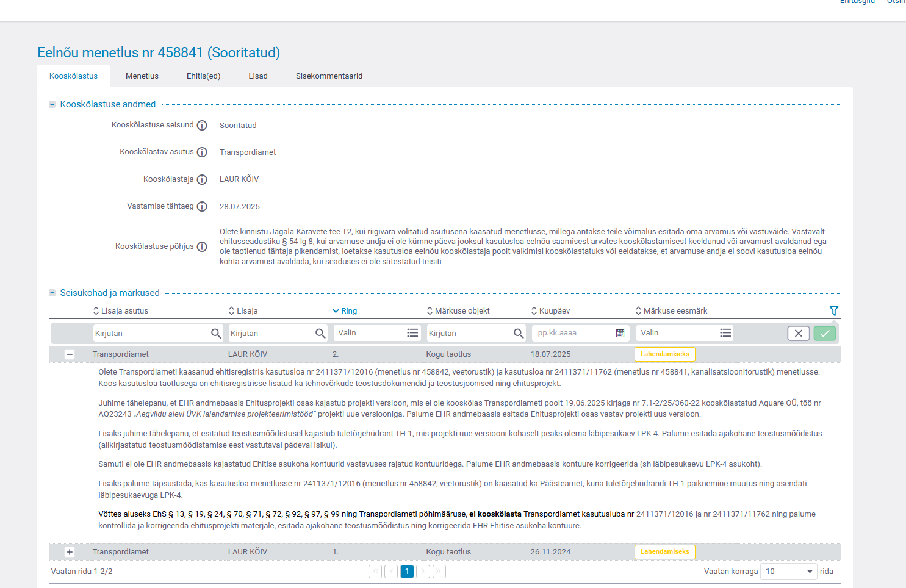This screenshot has width=906, height=588.
Task: Sort the table by Märkuse eesmärk
Action: pos(672,311)
